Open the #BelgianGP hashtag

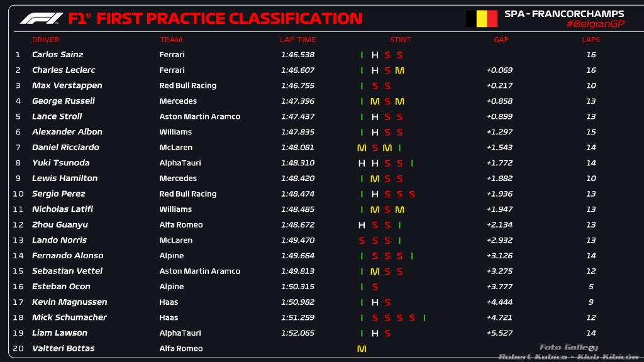pos(595,24)
